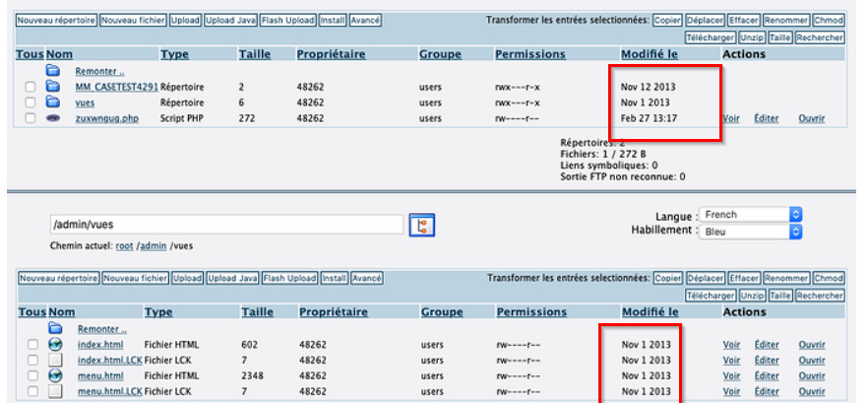Open the directory tree browse icon beside path field

click(x=421, y=225)
